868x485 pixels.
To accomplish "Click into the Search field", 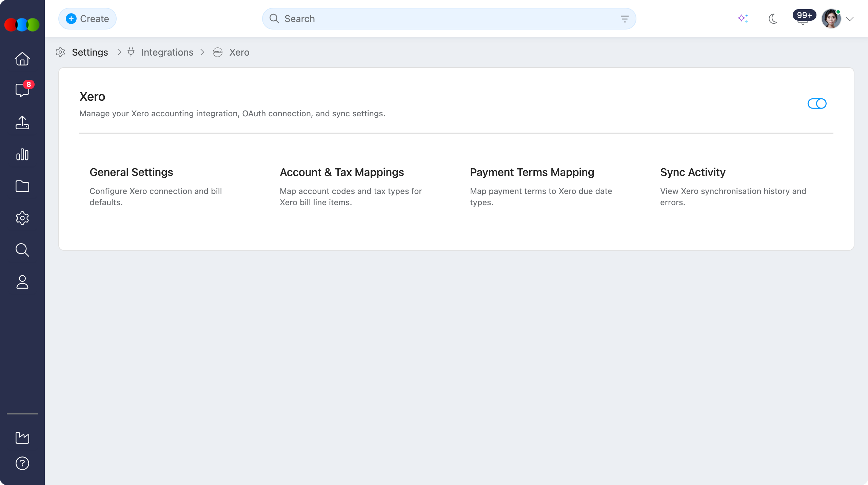I will pyautogui.click(x=449, y=19).
